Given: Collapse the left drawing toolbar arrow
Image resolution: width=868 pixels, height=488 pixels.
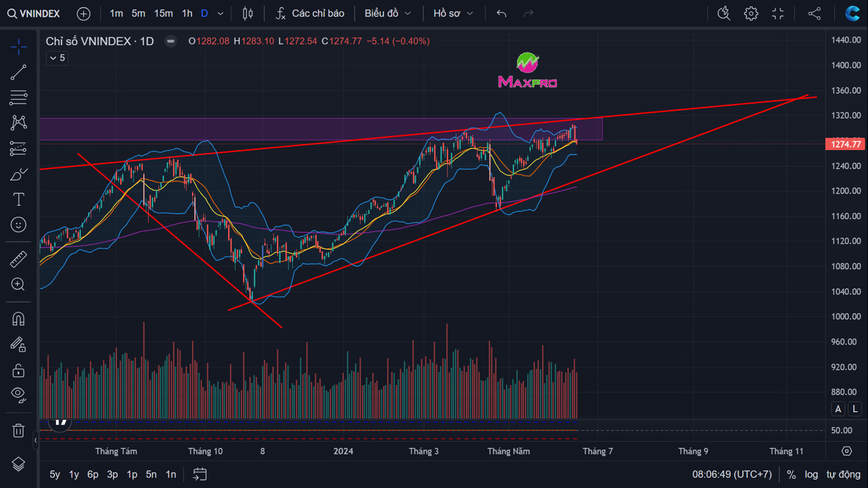Looking at the screenshot, I should tap(36, 439).
